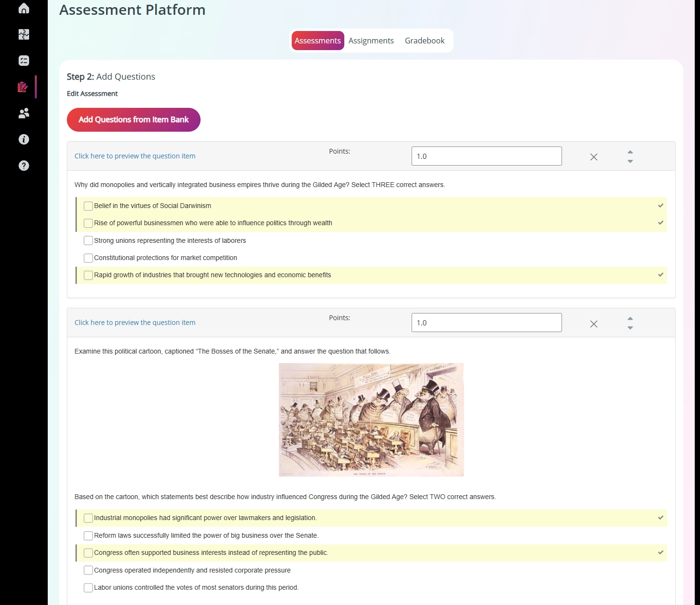Preview the cartoon question item link

pyautogui.click(x=135, y=323)
